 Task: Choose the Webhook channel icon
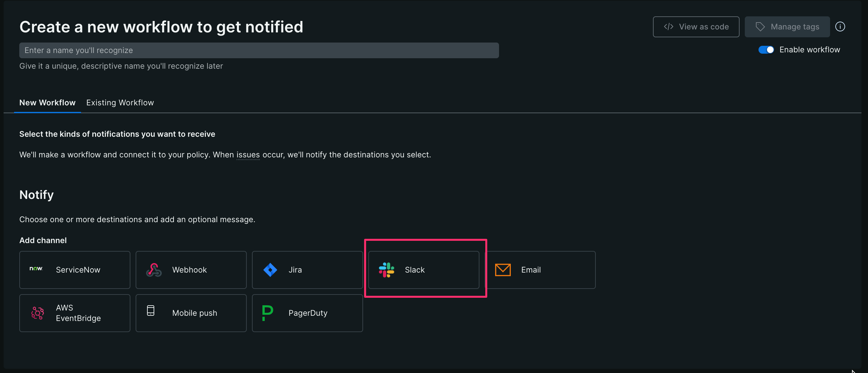click(153, 270)
